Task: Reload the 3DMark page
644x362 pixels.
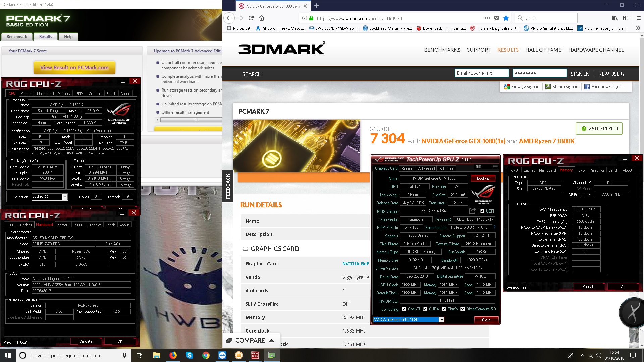Action: click(251, 18)
